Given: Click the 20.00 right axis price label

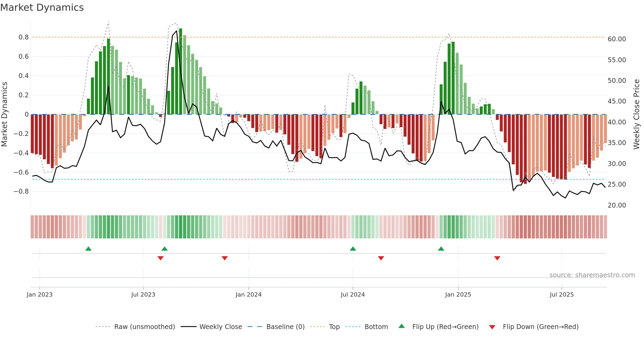Looking at the screenshot, I should (617, 205).
